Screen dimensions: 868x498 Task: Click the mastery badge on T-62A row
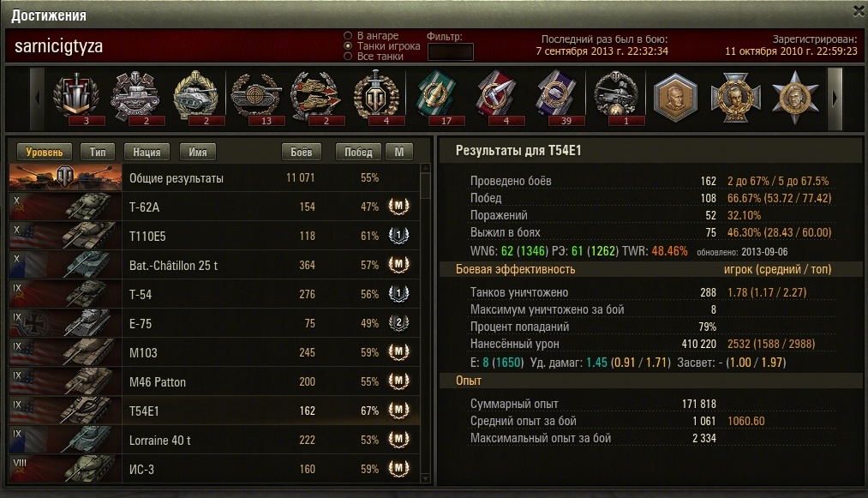point(398,206)
